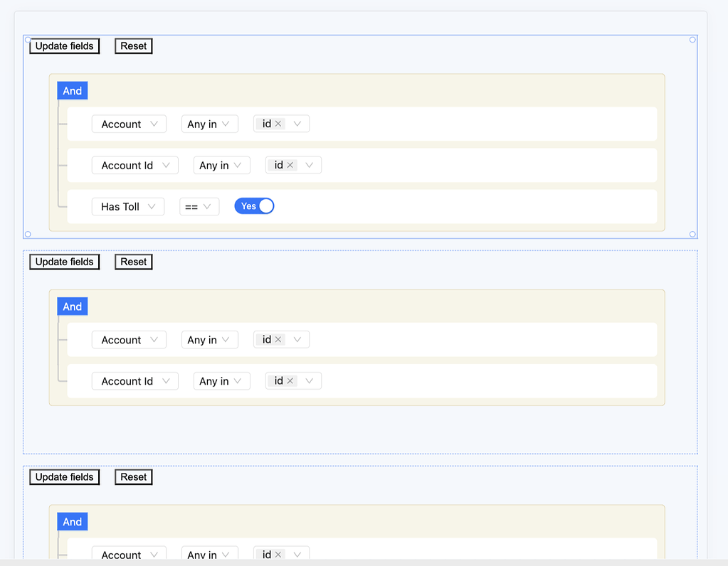The height and width of the screenshot is (566, 728).
Task: Click Reset in the second panel
Action: click(x=133, y=261)
